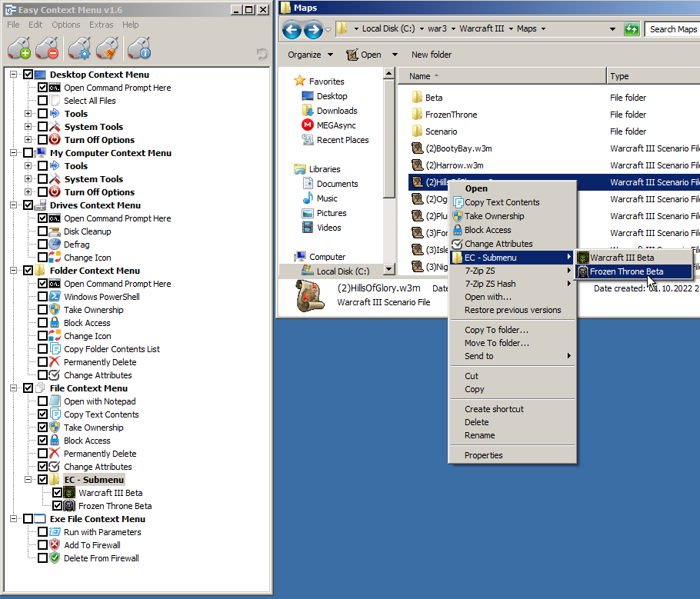Click the Defrag icon in Drives Context Menu
Screen dimensions: 700x599
(x=55, y=245)
